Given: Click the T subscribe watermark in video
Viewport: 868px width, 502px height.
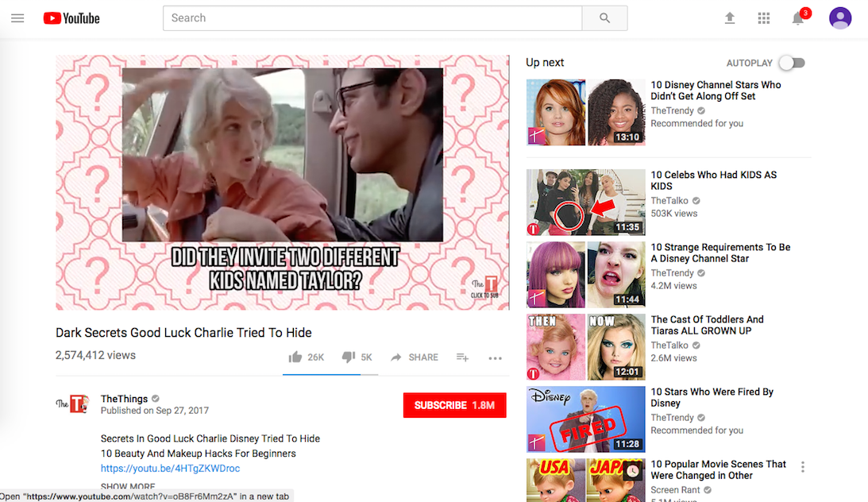Looking at the screenshot, I should [485, 288].
